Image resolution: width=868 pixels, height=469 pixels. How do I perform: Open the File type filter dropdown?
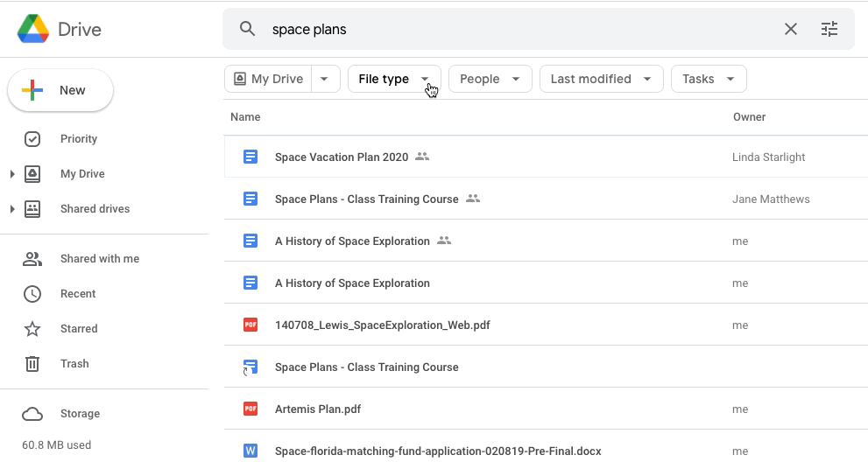(394, 79)
